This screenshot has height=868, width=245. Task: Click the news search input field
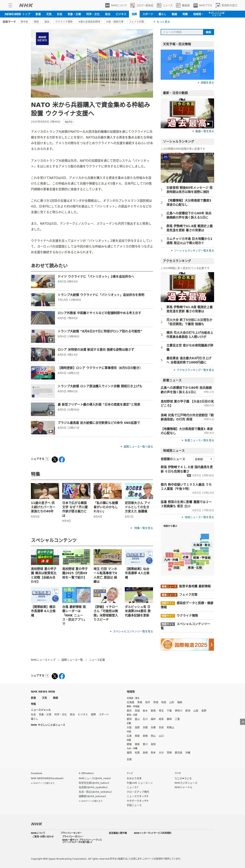(x=182, y=32)
